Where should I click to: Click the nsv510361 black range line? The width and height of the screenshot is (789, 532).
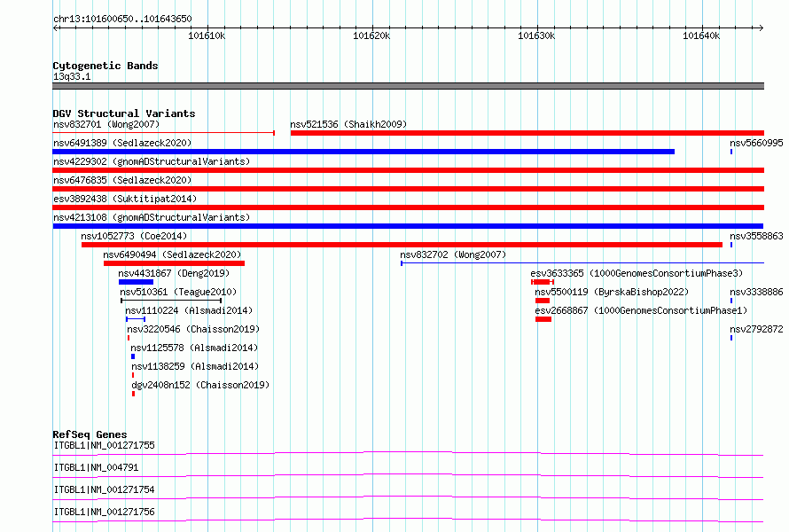(171, 301)
